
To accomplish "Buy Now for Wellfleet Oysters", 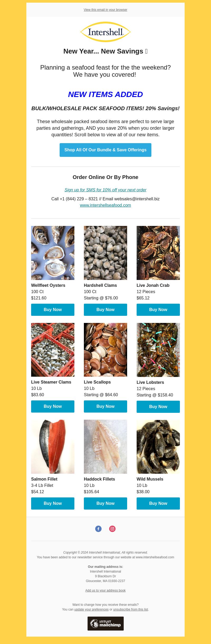I will coord(53,310).
